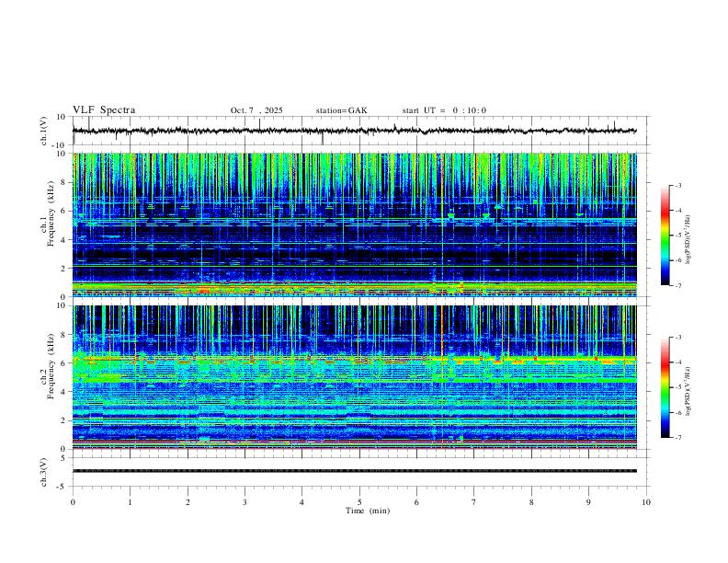The image size is (728, 563).
Task: Click the ch.1 voltage waveform trace
Action: point(355,131)
